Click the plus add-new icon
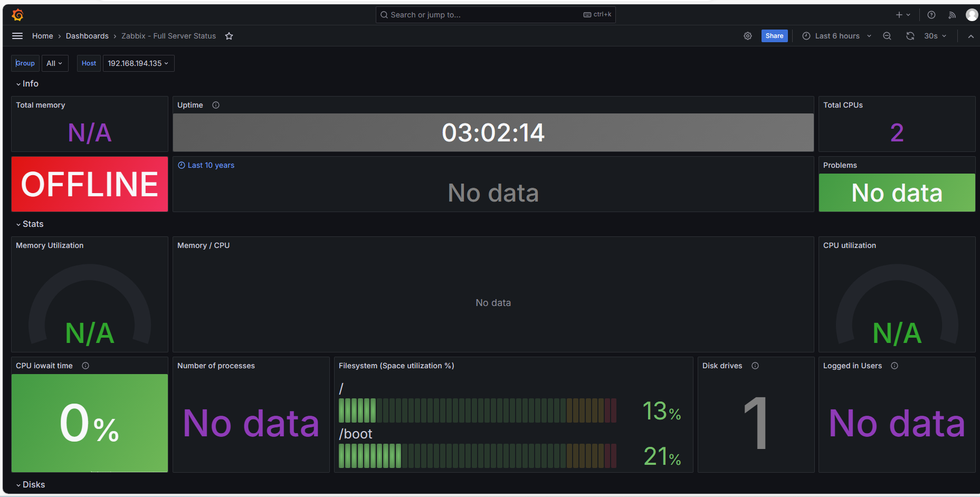The width and height of the screenshot is (980, 497). 903,15
